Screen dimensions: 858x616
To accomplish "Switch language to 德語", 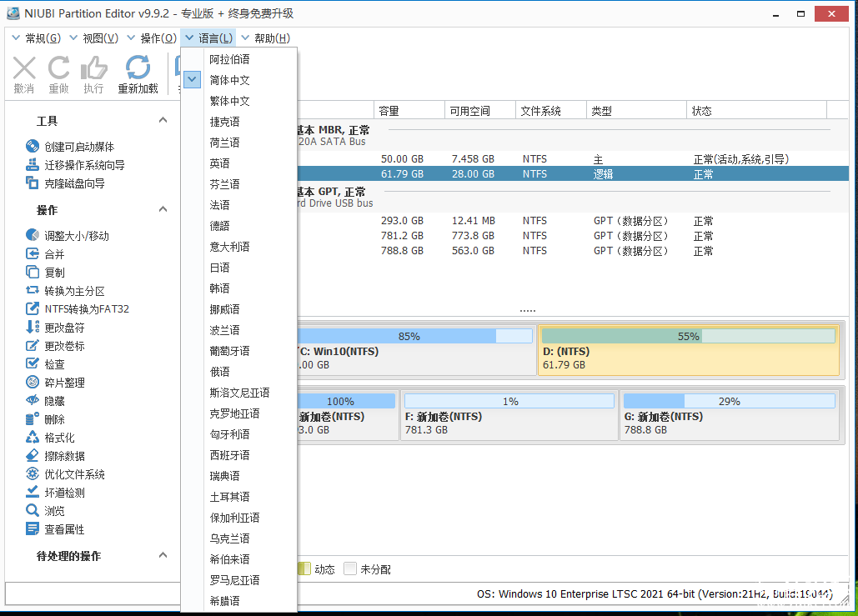I will [x=239, y=225].
